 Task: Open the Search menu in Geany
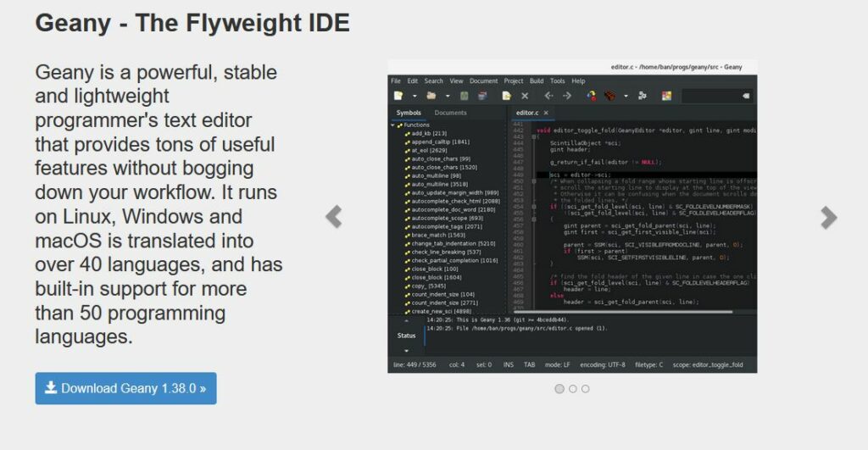coord(433,81)
